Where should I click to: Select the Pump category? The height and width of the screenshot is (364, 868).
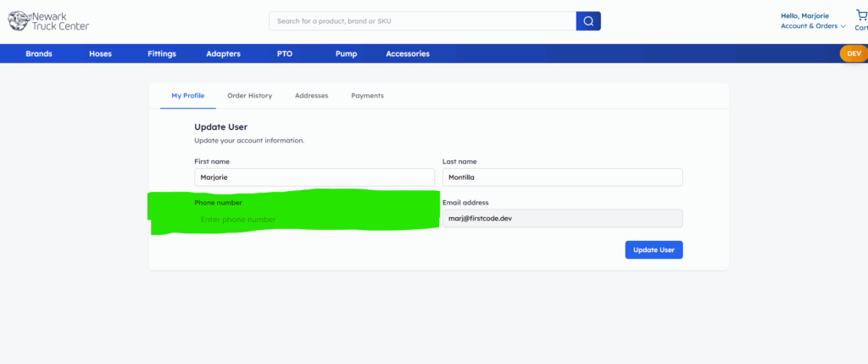[x=346, y=53]
